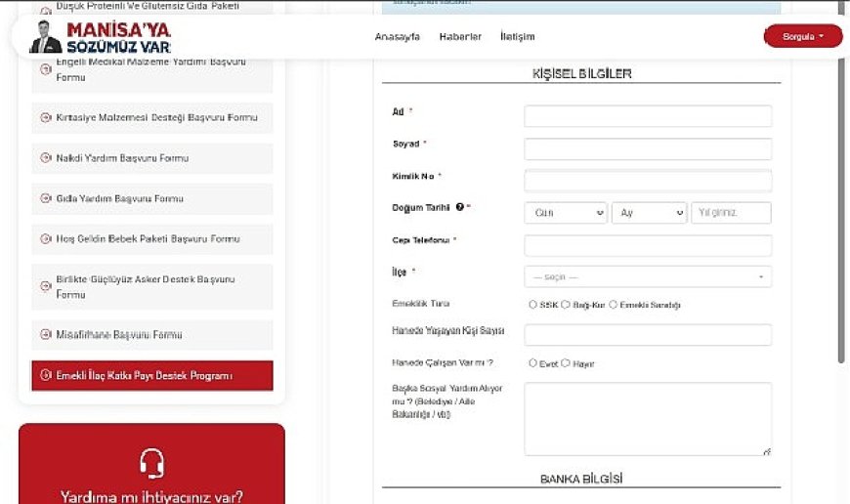
Task: Click the red Sorgula button
Action: 802,37
